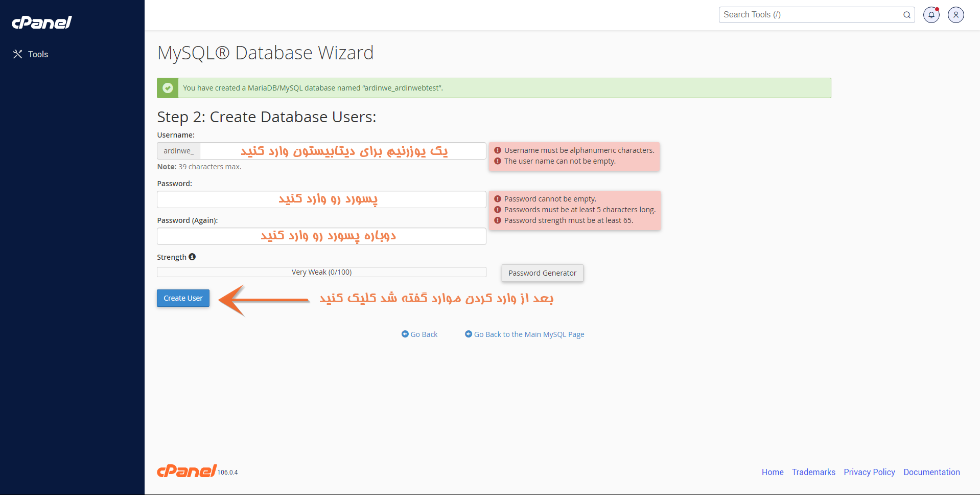The image size is (980, 495).
Task: Click the MySQL Database Wizard title
Action: pos(265,53)
